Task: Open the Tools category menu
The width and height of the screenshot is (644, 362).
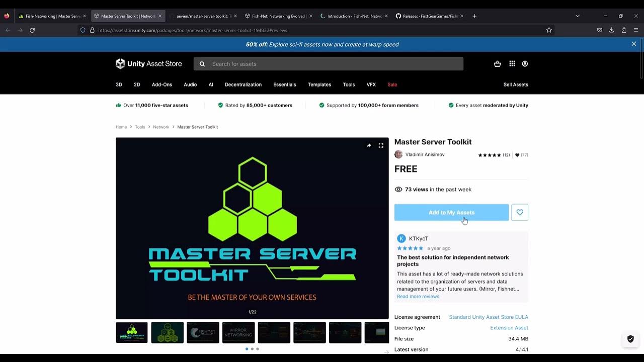Action: pos(349,84)
